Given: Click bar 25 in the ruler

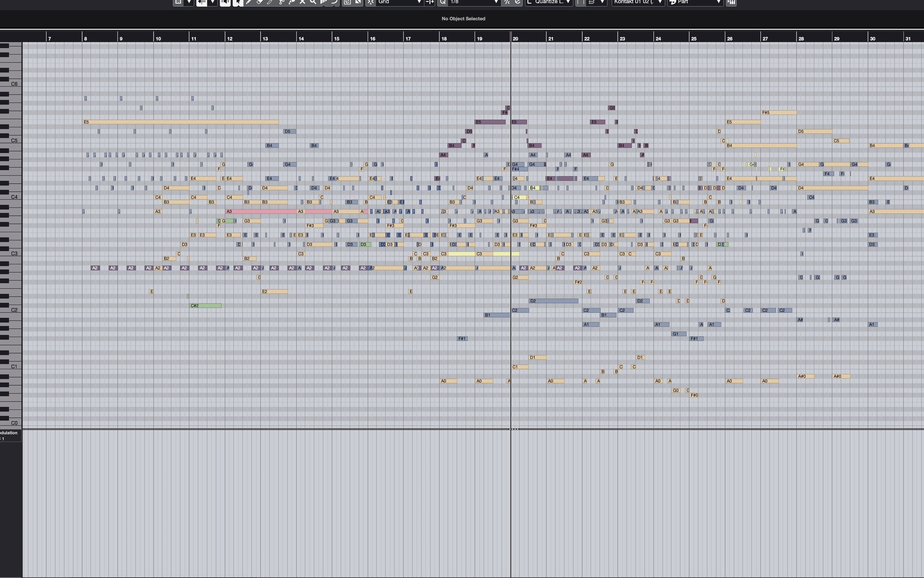Looking at the screenshot, I should pos(694,39).
